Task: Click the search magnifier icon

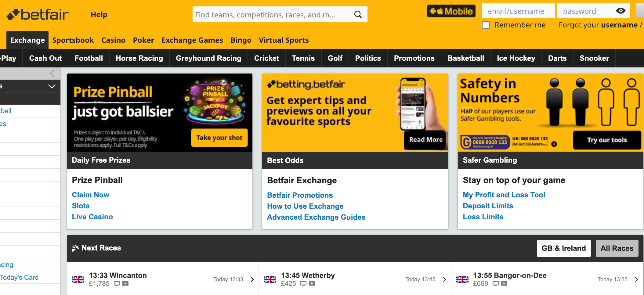Action: (x=358, y=14)
